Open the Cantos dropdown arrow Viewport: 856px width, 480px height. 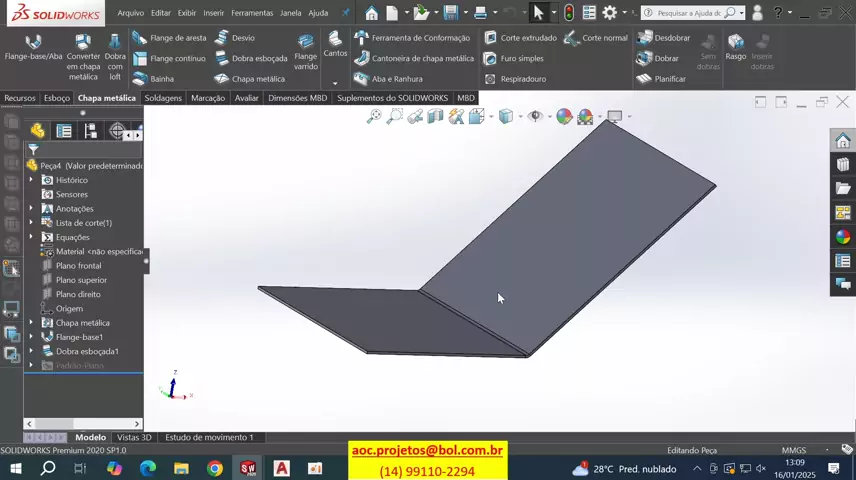click(335, 83)
